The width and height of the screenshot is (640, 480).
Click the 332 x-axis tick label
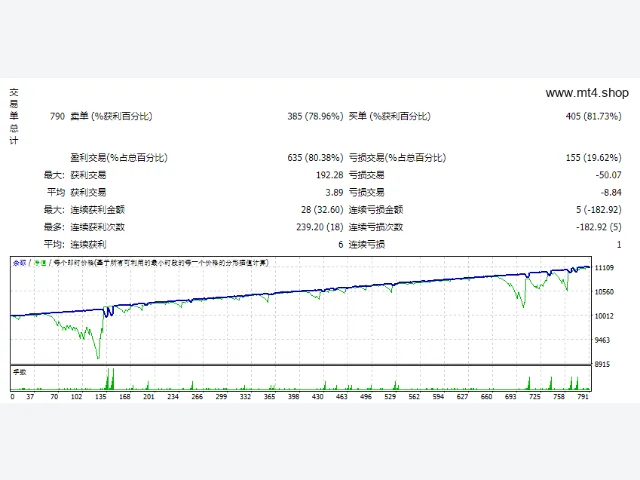pyautogui.click(x=245, y=396)
